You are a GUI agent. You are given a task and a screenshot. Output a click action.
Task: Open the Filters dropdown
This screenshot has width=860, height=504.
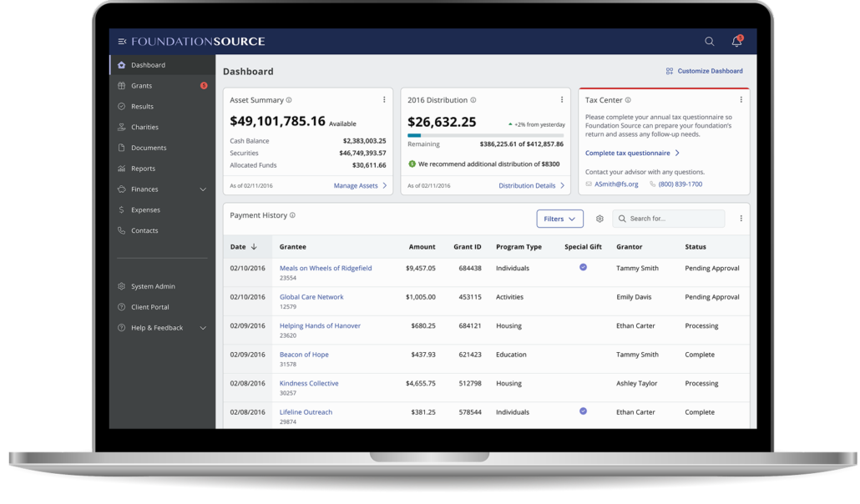click(x=559, y=219)
